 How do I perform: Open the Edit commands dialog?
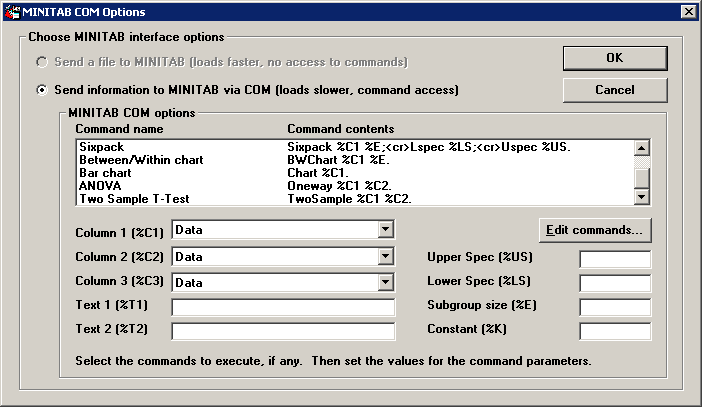pyautogui.click(x=594, y=231)
